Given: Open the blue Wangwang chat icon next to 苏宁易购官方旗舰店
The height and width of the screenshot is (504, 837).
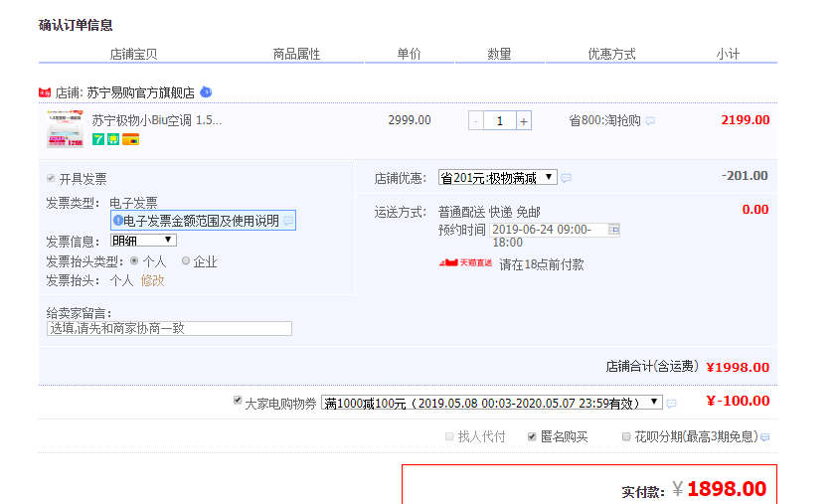Looking at the screenshot, I should (206, 92).
